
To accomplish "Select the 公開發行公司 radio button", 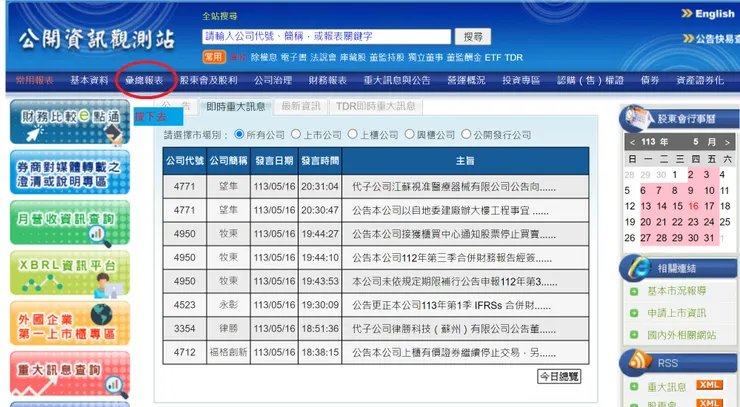I will click(x=466, y=135).
